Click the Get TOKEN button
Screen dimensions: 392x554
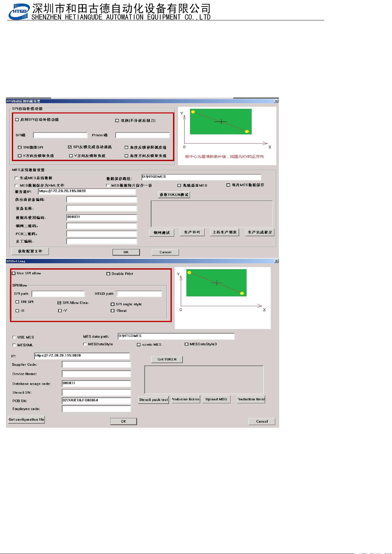pyautogui.click(x=167, y=359)
